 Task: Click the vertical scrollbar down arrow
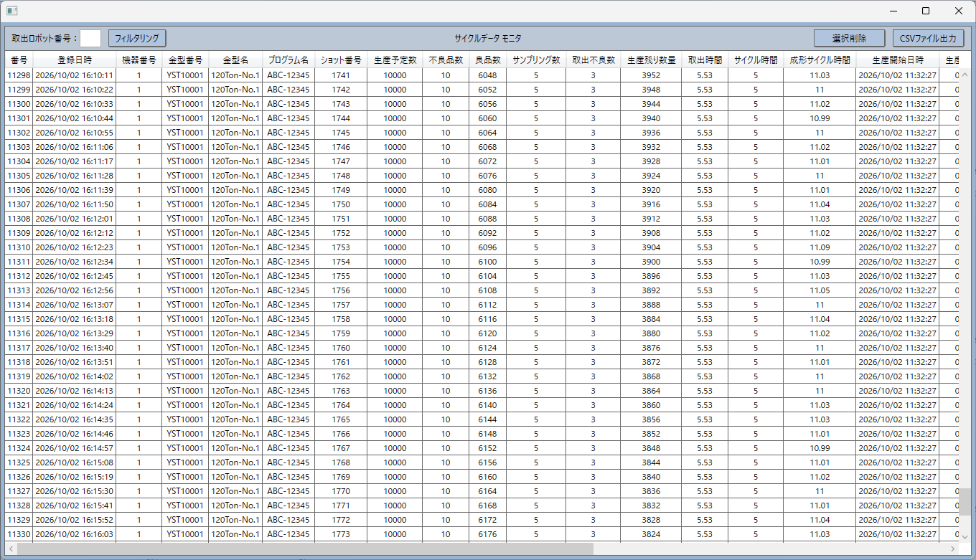pyautogui.click(x=965, y=536)
